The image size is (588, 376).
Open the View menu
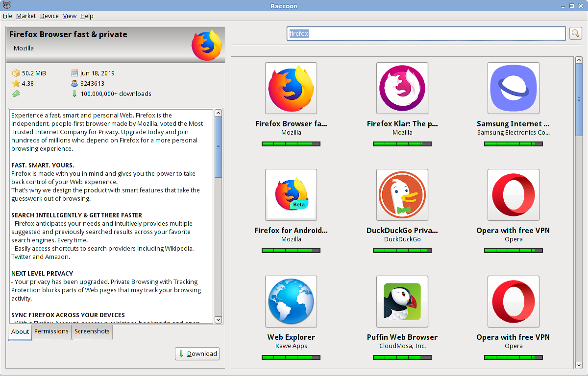click(70, 16)
